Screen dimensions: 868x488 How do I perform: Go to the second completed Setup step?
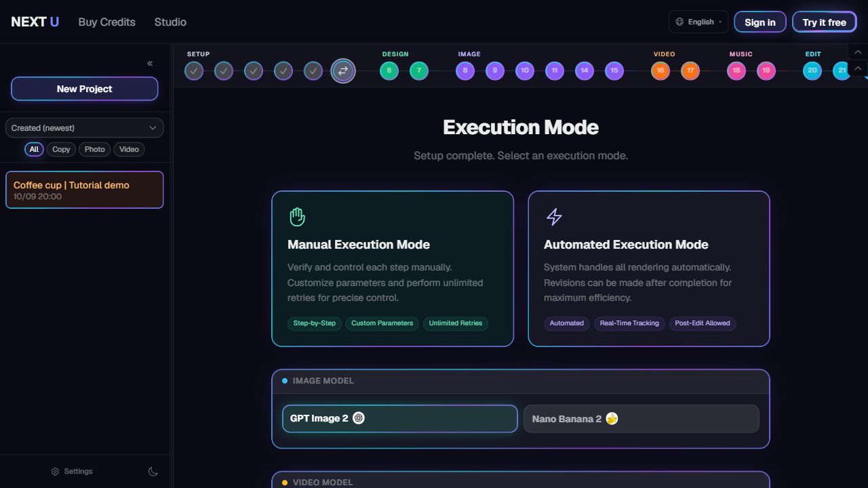point(224,70)
